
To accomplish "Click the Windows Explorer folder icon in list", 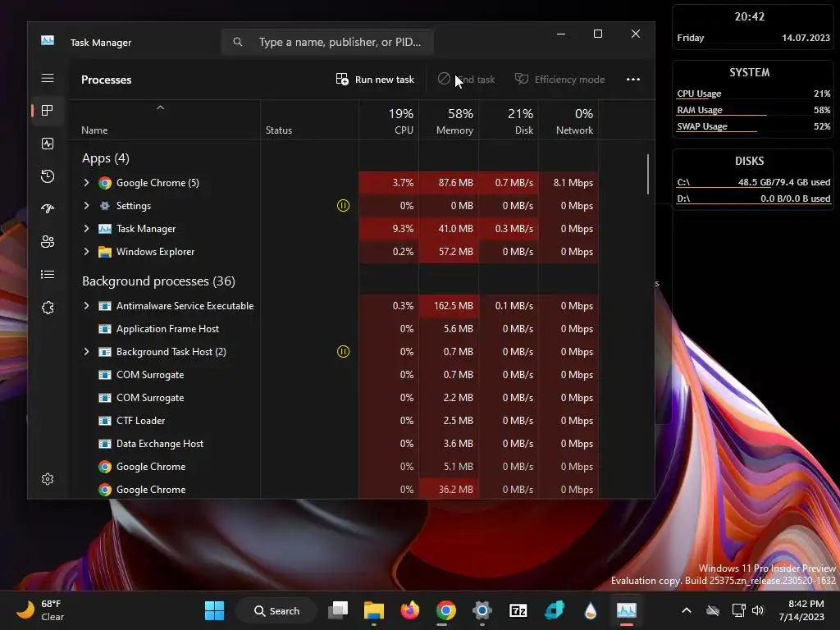I will click(x=105, y=252).
